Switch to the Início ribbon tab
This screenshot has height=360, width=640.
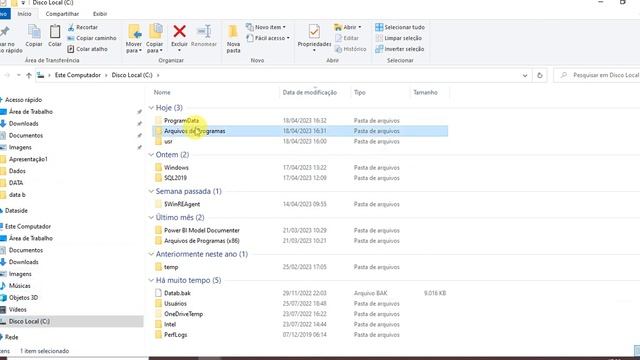point(24,13)
